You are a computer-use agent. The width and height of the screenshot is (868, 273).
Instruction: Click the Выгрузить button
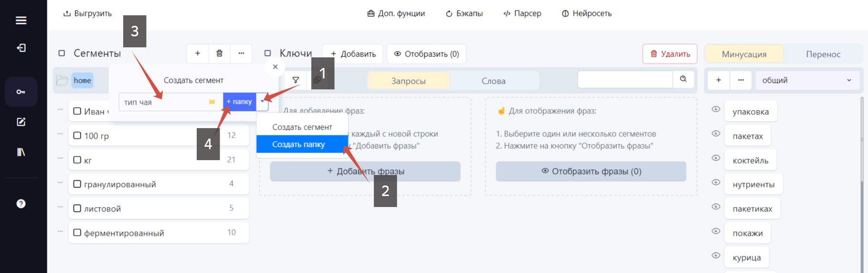pos(87,13)
